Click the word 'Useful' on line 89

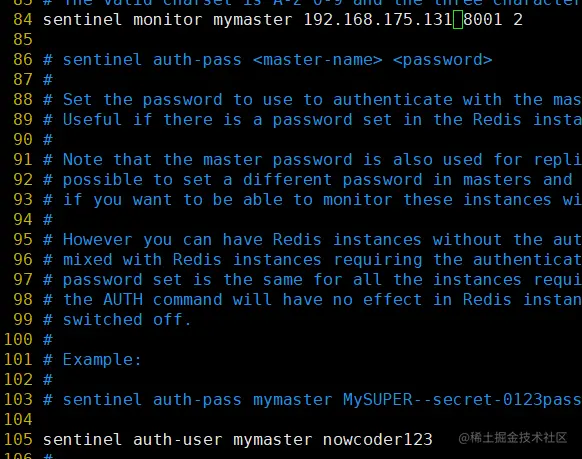point(92,120)
